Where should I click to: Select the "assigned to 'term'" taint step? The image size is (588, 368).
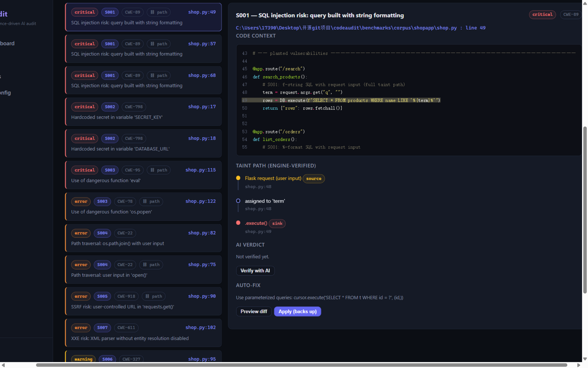pos(265,201)
